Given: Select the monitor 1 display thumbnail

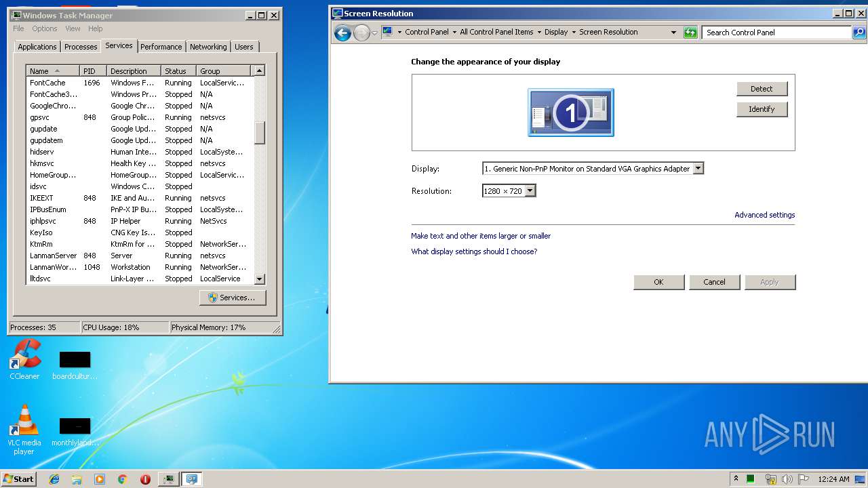Looking at the screenshot, I should pyautogui.click(x=571, y=113).
